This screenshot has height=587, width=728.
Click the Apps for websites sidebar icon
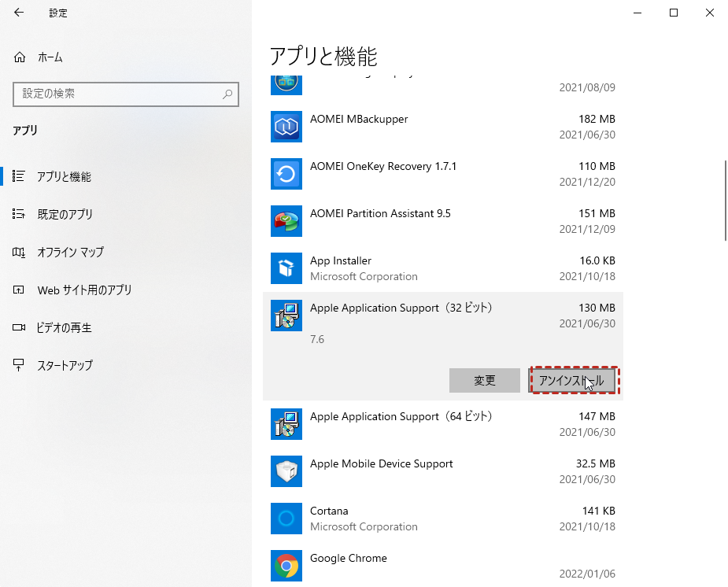coord(19,290)
